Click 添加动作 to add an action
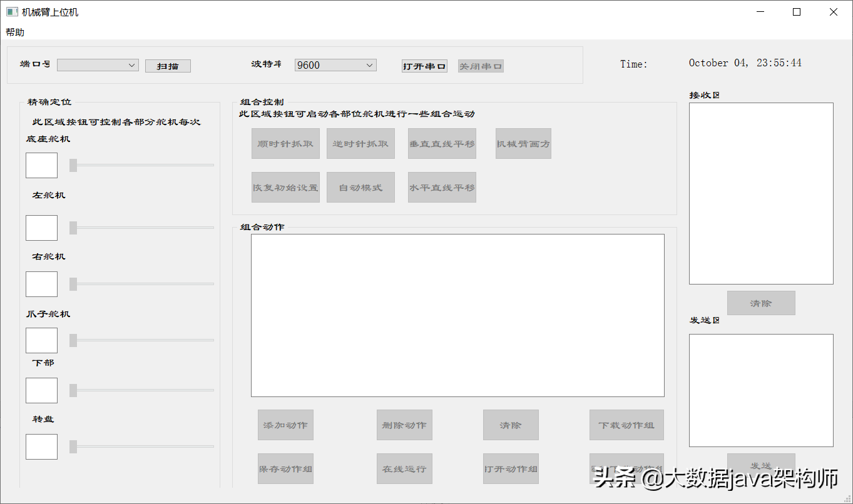The height and width of the screenshot is (504, 853). point(285,425)
